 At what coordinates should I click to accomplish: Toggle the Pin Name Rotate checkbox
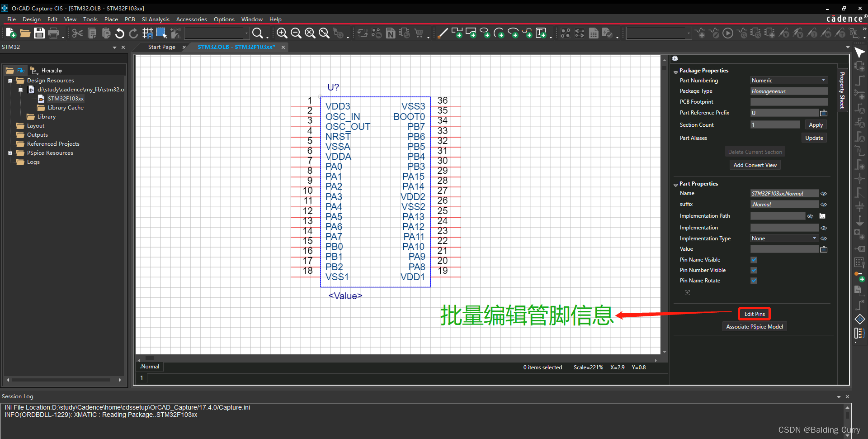tap(754, 281)
